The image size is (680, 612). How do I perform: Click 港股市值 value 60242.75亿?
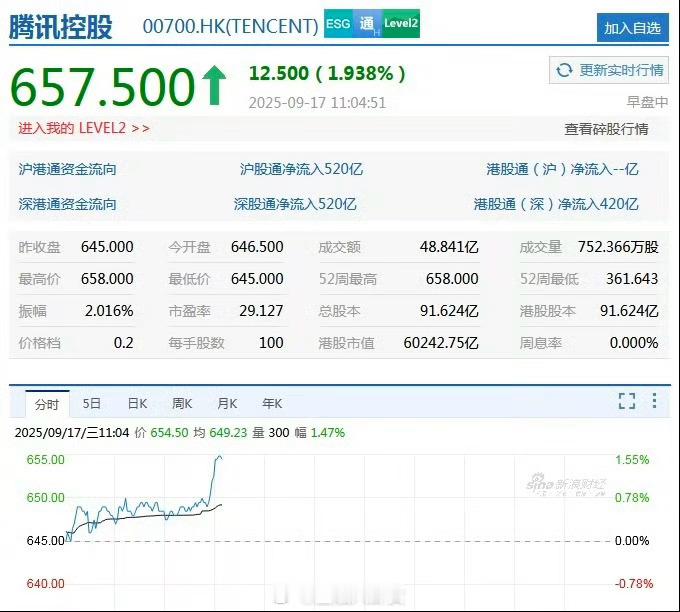[441, 343]
